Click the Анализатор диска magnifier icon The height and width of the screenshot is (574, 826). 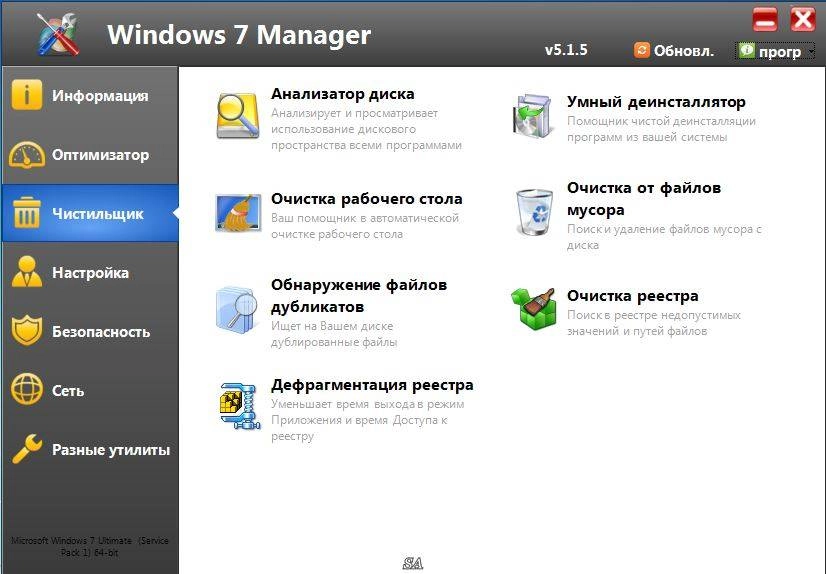(238, 116)
